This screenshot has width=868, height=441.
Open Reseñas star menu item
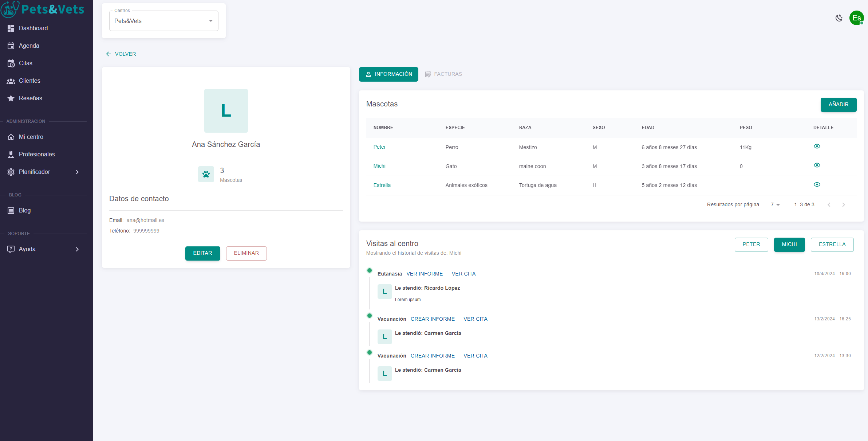[x=31, y=98]
